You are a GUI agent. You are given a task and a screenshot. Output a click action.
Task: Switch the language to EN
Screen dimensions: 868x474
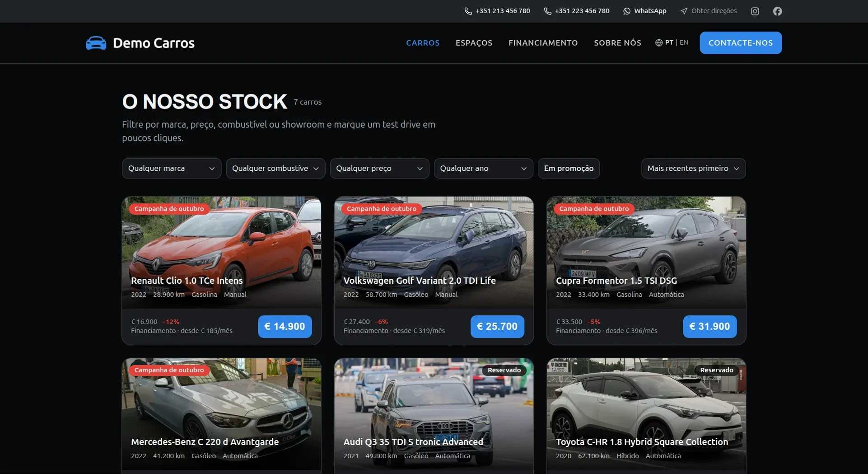(x=684, y=42)
